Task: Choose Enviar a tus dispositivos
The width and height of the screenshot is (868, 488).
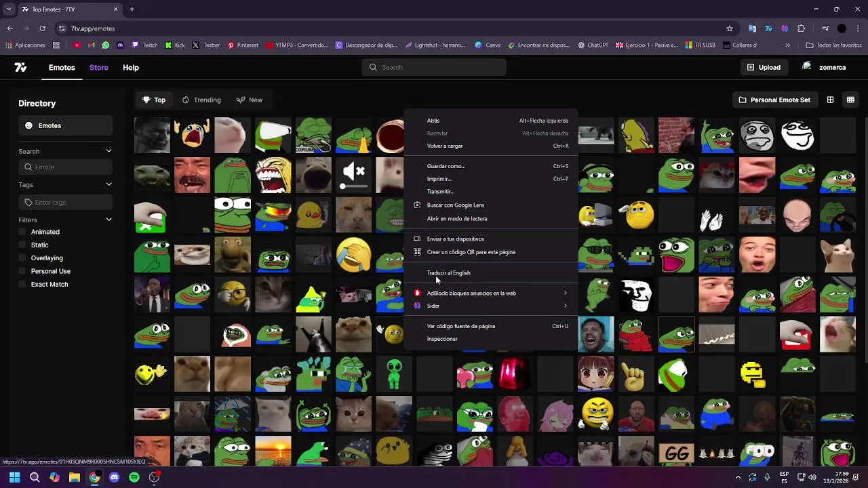Action: 490,239
